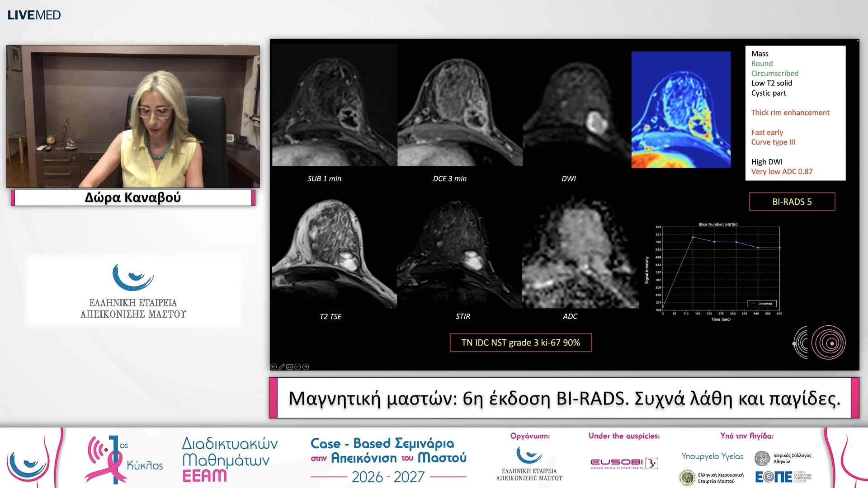Viewport: 868px width, 488px height.
Task: Select the speaker webcam video
Action: coord(133,116)
